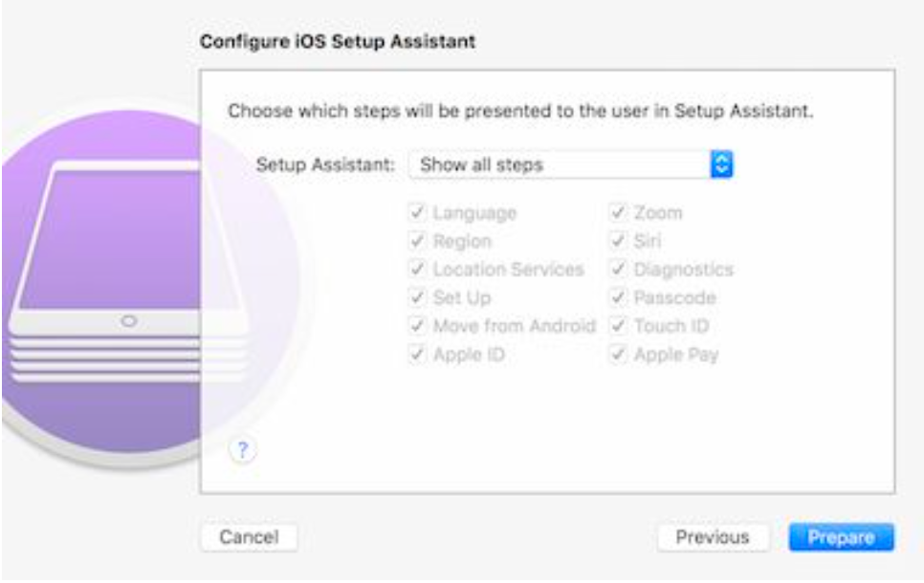Toggle the Apple Pay checkbox
This screenshot has width=924, height=583.
click(x=618, y=355)
